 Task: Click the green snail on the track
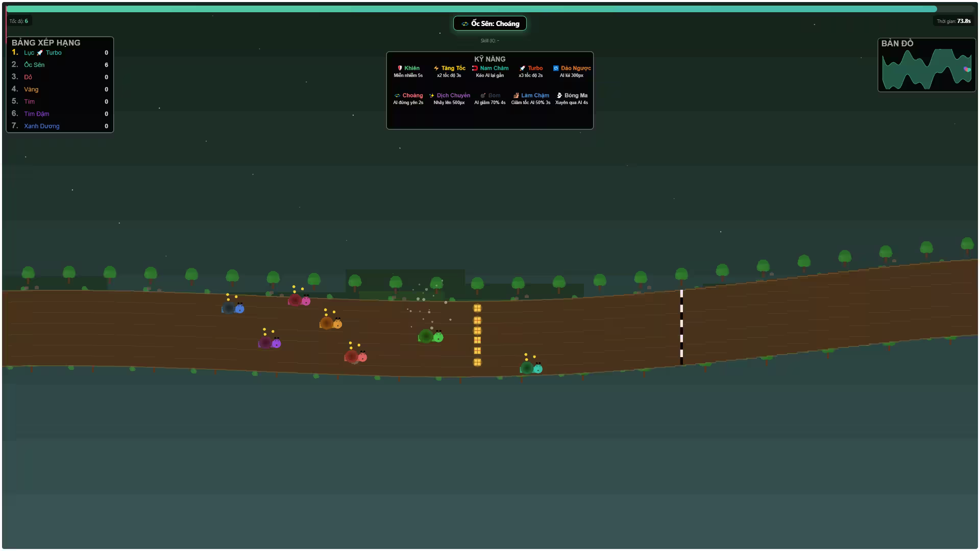pyautogui.click(x=430, y=336)
